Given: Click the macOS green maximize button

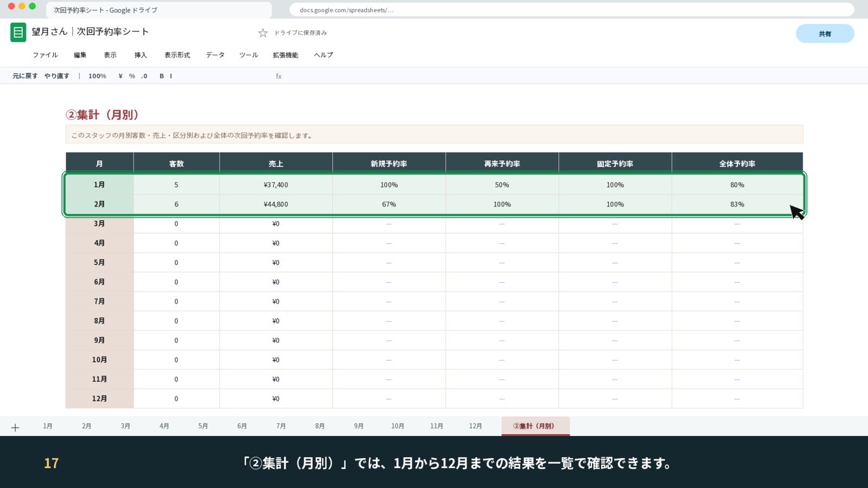Looking at the screenshot, I should point(32,6).
